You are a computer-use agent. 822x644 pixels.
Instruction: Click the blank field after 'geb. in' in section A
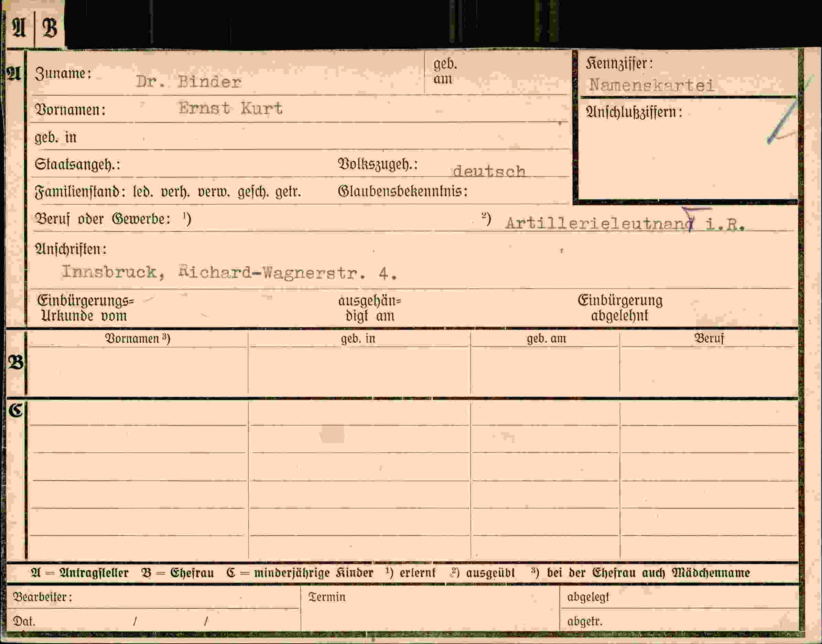[x=322, y=137]
